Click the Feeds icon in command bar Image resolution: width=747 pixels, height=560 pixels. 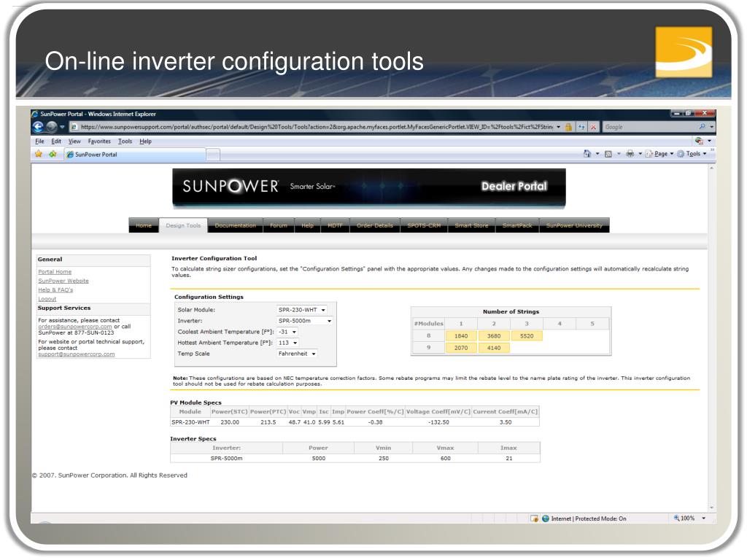click(608, 154)
